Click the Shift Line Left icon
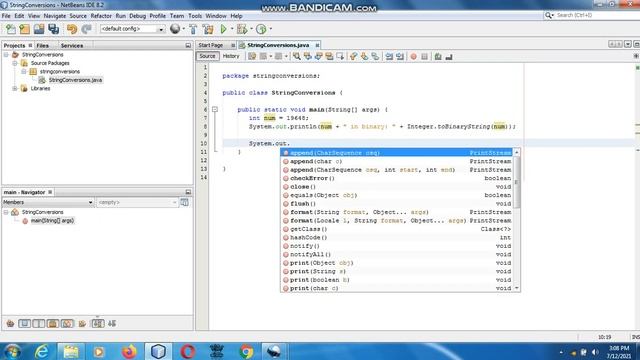 (x=389, y=56)
